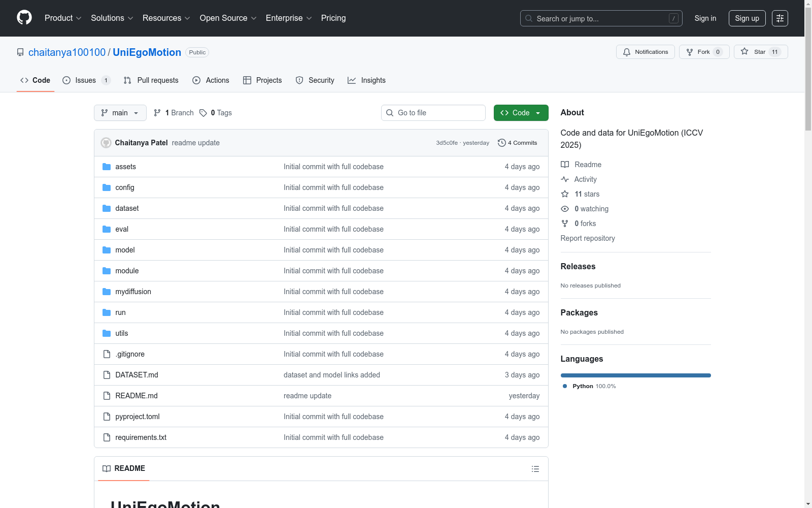812x508 pixels.
Task: Switch to the Actions tab
Action: tap(211, 80)
